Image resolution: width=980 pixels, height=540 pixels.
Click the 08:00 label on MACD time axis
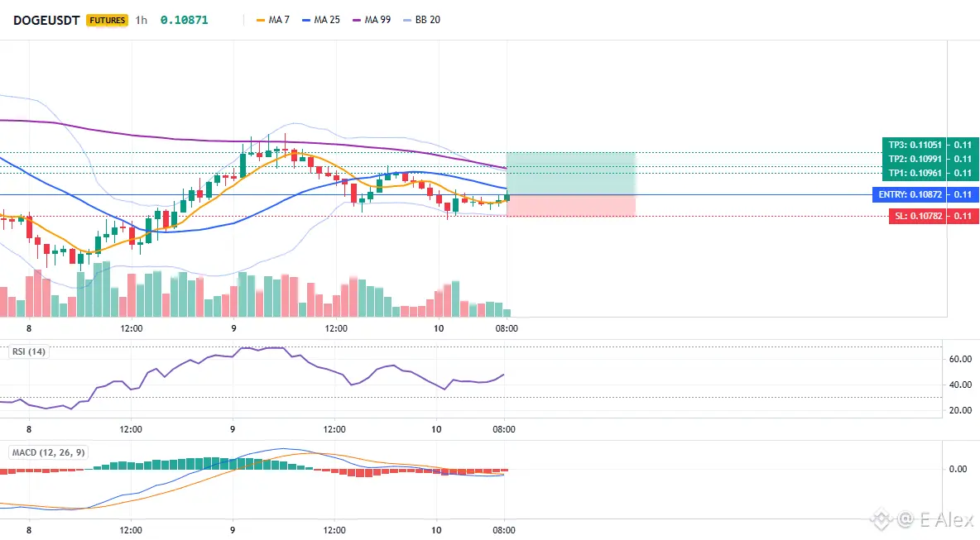(x=504, y=530)
